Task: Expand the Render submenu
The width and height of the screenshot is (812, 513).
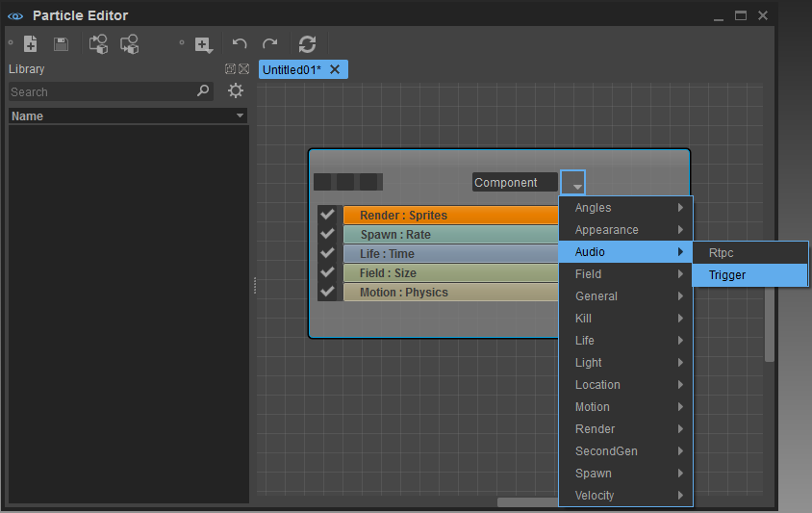Action: click(x=625, y=429)
